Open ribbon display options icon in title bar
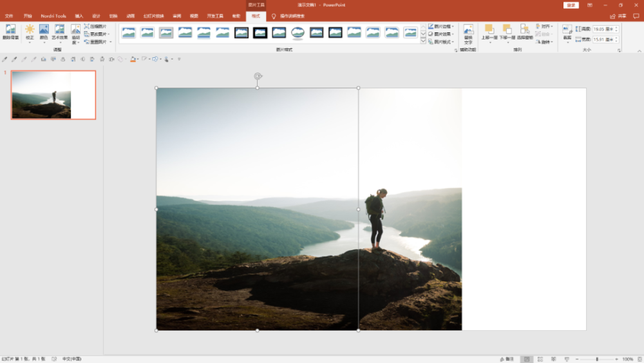 590,5
